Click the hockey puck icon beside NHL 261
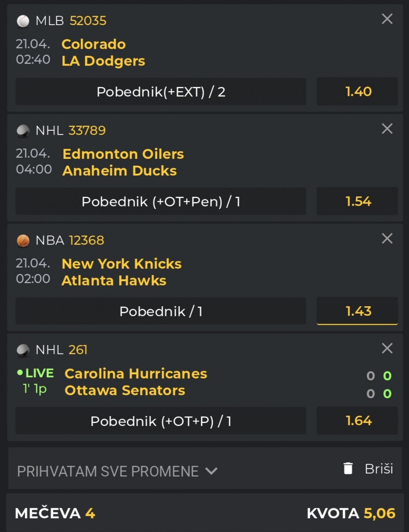409x532 pixels. pos(23,350)
